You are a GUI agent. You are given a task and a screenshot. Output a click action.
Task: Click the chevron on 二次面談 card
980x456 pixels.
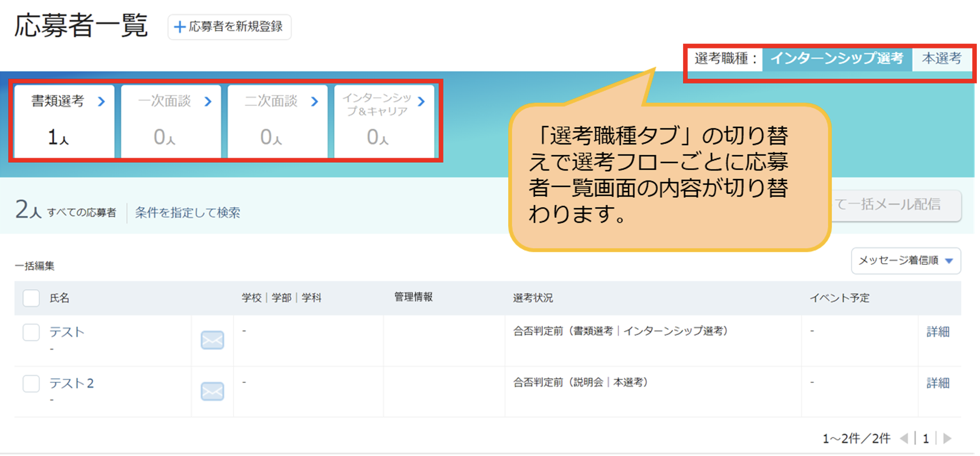pos(315,101)
